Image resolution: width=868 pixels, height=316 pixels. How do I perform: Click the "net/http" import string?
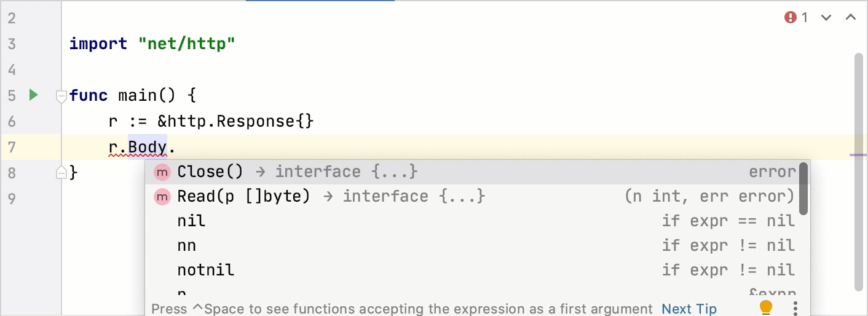[x=187, y=44]
